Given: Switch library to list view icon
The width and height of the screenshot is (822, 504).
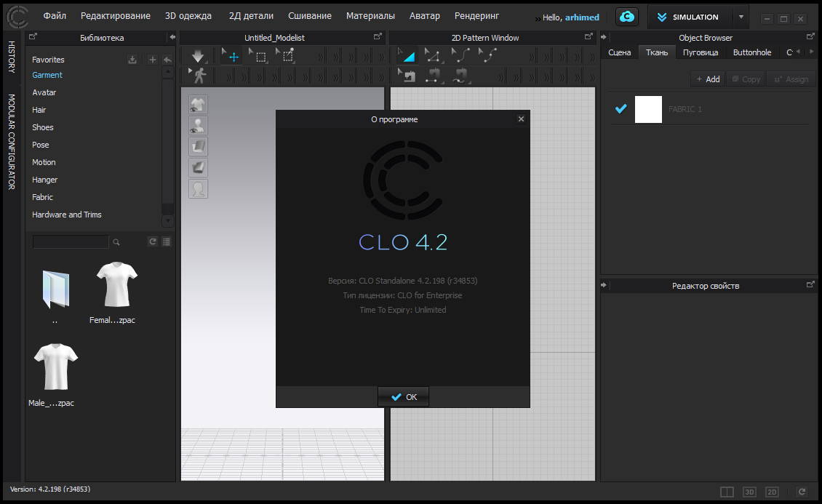Looking at the screenshot, I should [x=166, y=241].
